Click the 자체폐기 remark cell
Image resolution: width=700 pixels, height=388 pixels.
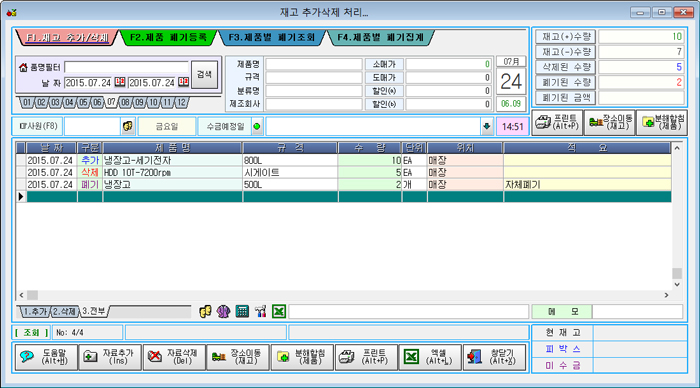click(587, 184)
